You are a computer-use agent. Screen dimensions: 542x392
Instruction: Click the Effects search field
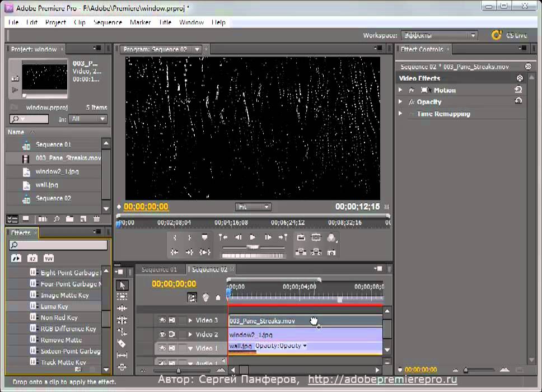click(x=58, y=245)
